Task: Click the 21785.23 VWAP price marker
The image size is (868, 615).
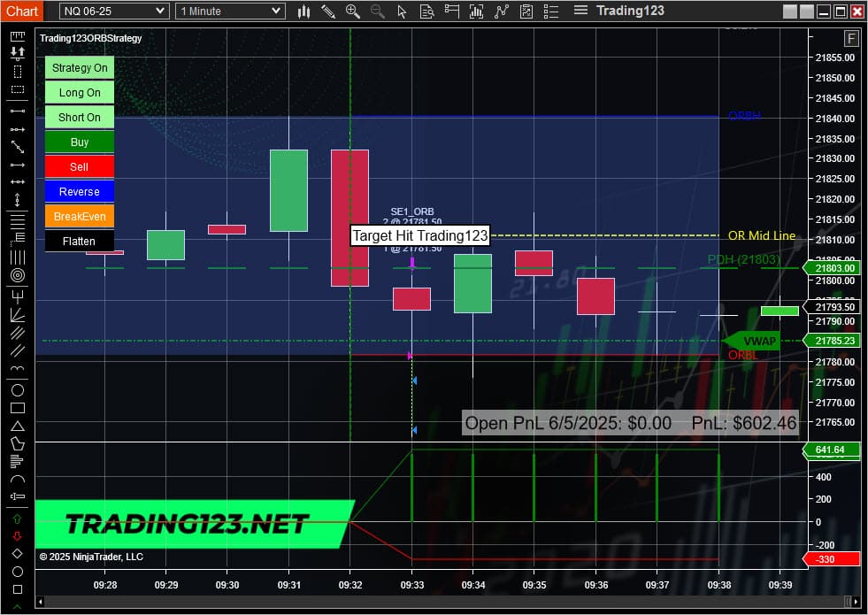Action: click(x=832, y=341)
